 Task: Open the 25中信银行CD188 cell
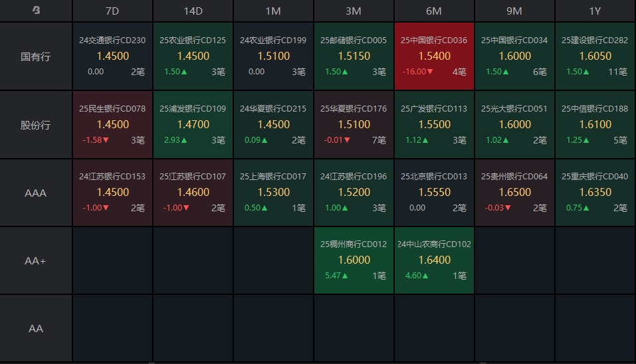(595, 124)
